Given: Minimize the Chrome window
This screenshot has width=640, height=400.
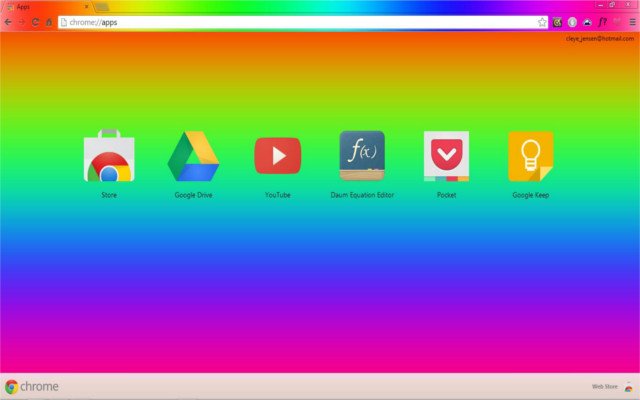Looking at the screenshot, I should coord(600,5).
